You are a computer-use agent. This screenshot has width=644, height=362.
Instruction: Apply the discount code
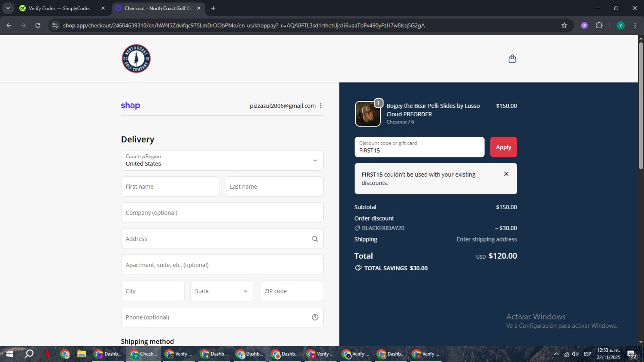click(504, 147)
